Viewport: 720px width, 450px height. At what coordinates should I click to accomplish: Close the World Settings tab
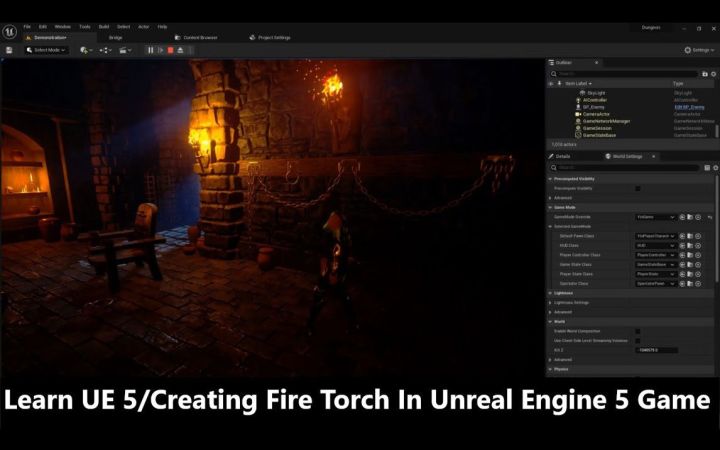tap(653, 156)
